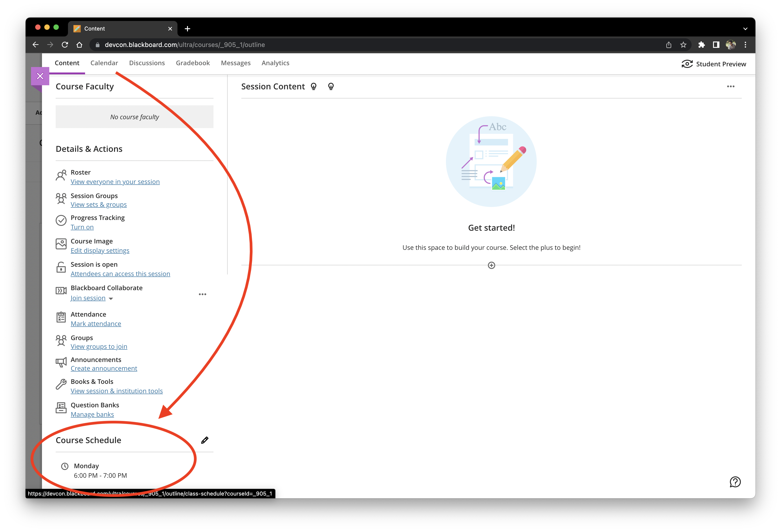The image size is (781, 532).
Task: Turn on Progress Tracking
Action: click(82, 227)
